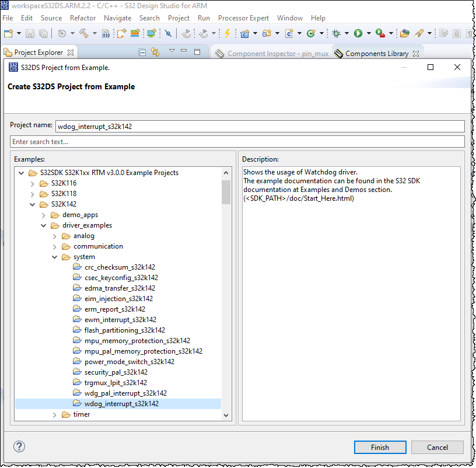The width and height of the screenshot is (476, 468).
Task: Click the Build hammer icon
Action: [84, 33]
